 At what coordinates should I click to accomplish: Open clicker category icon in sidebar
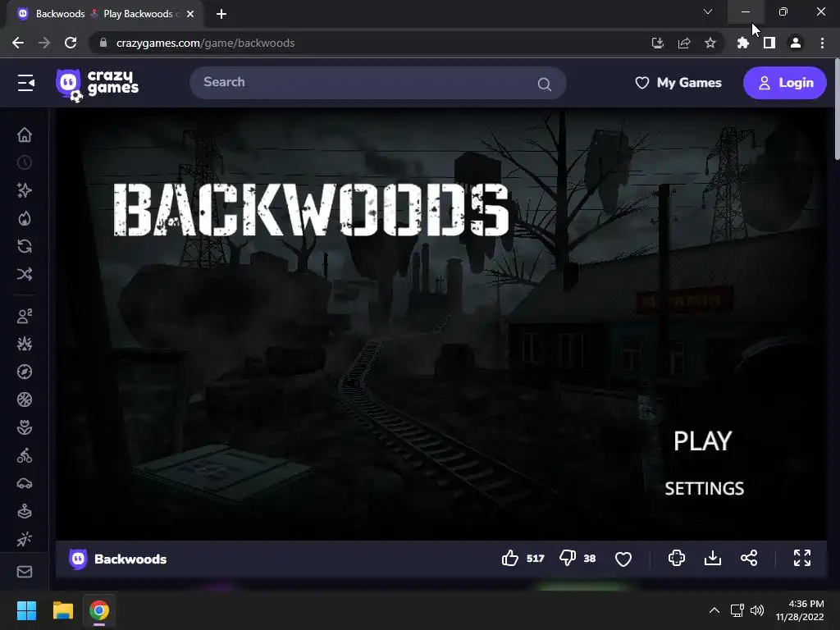tap(25, 539)
